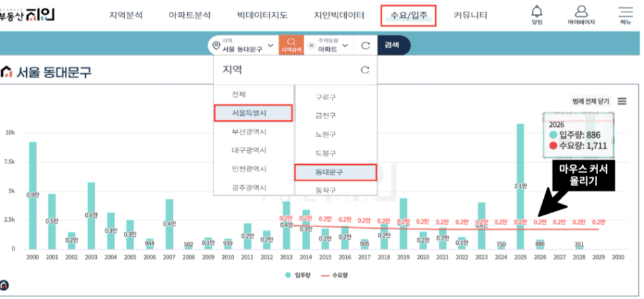The width and height of the screenshot is (644, 299).
Task: Open the chart hamburger menu icon
Action: point(622,101)
